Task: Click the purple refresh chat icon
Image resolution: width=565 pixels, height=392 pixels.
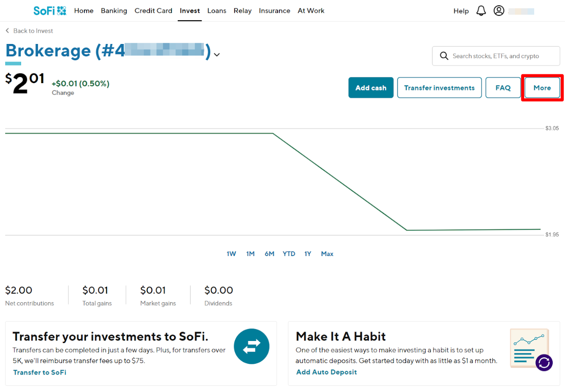Action: [544, 363]
